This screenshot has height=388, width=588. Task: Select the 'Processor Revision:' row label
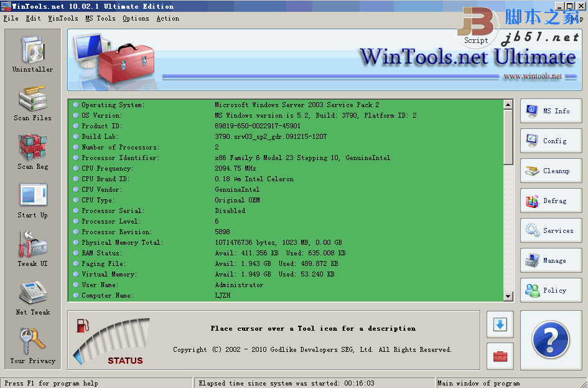tap(116, 232)
